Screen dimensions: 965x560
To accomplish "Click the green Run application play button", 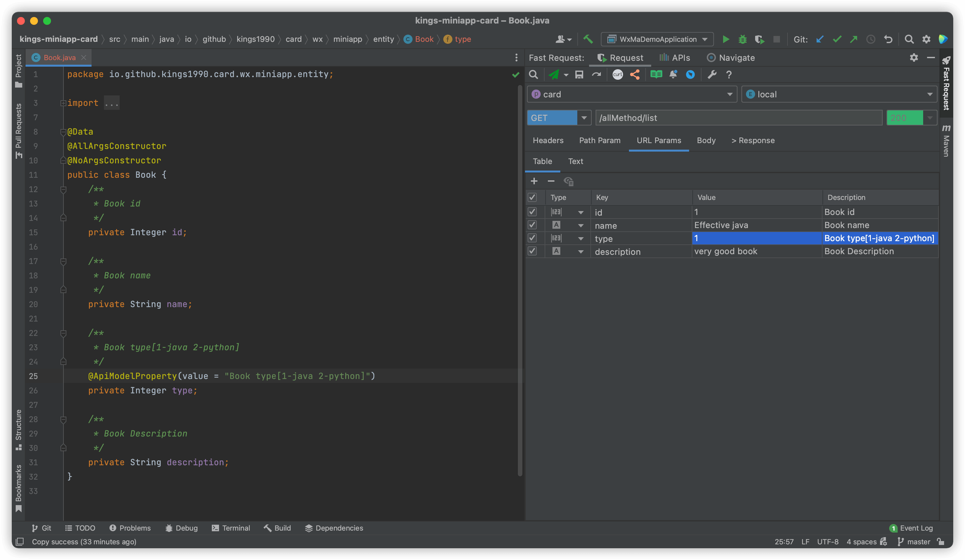I will tap(725, 40).
